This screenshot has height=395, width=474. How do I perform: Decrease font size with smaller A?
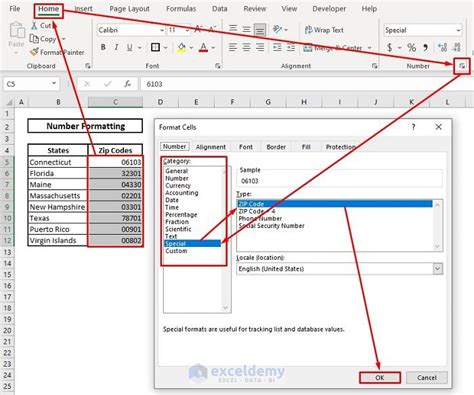coord(213,30)
